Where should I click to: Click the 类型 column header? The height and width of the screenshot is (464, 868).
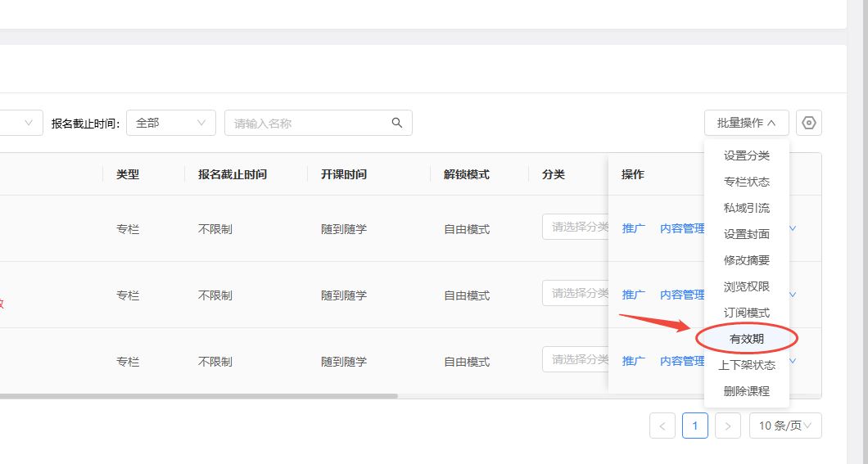pos(127,174)
